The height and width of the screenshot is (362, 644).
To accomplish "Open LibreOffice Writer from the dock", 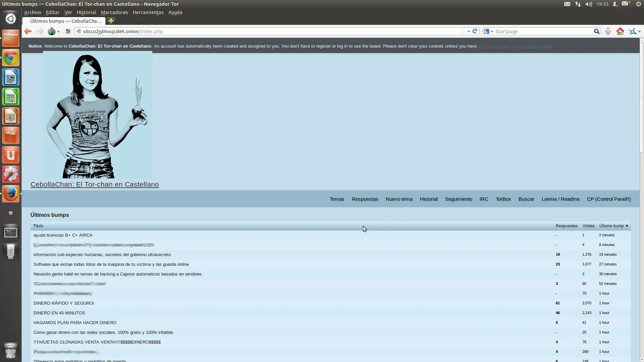I will [x=11, y=77].
